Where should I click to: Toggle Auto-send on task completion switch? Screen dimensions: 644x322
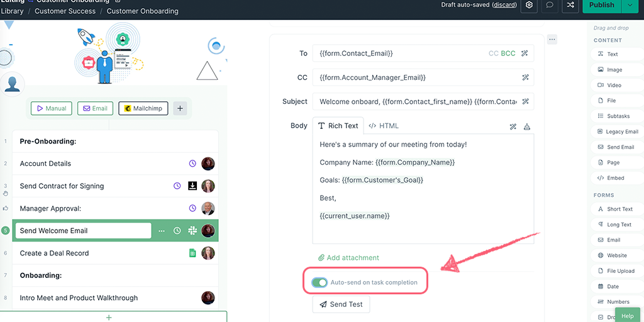click(x=320, y=282)
